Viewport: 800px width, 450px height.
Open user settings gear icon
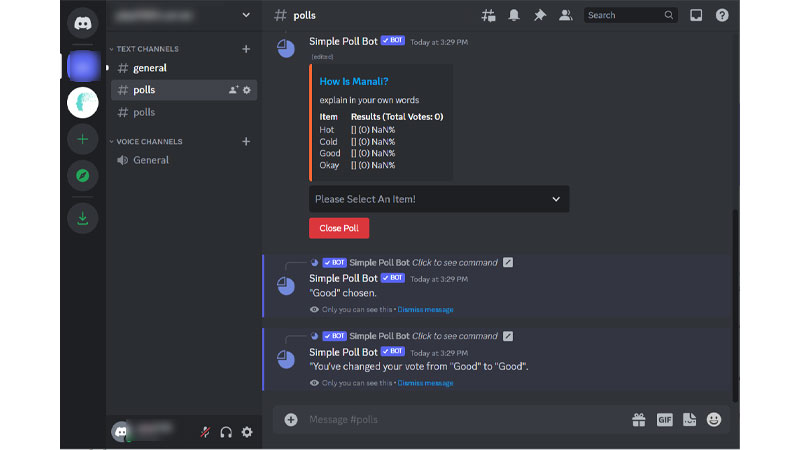[x=247, y=433]
